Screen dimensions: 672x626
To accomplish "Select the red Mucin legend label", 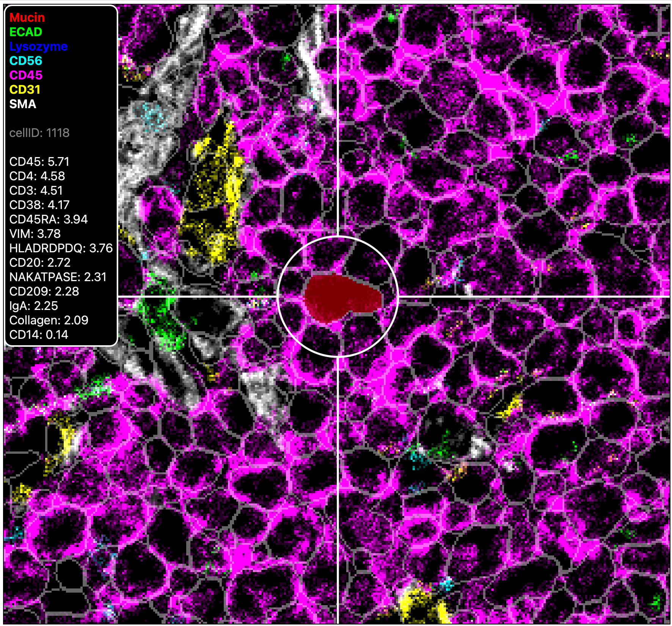I will pyautogui.click(x=27, y=17).
